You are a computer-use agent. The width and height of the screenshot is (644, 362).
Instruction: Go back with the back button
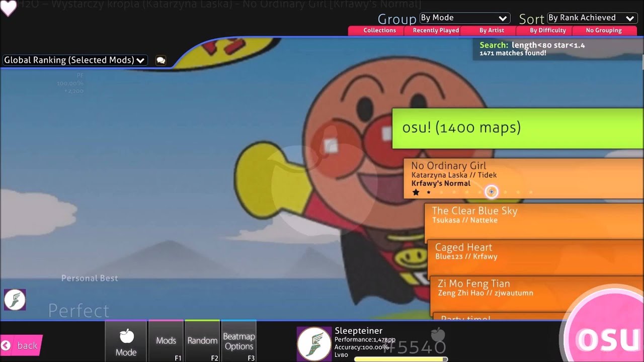click(21, 345)
